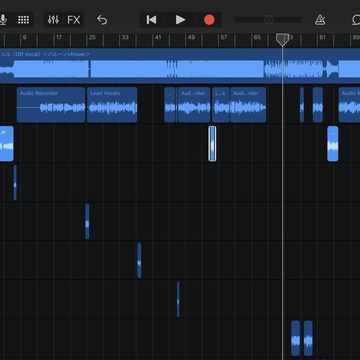The height and width of the screenshot is (360, 360).
Task: Select the track-two region at the right edge
Action: coord(349,105)
